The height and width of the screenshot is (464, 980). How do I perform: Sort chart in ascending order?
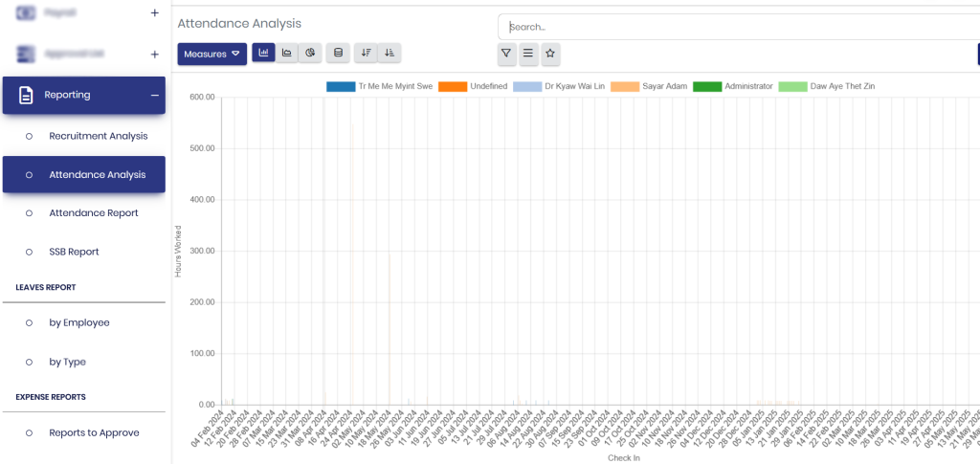tap(390, 53)
